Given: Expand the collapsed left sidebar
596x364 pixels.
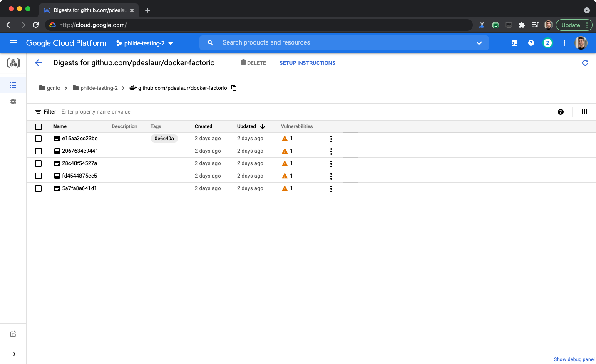Looking at the screenshot, I should pos(13,354).
